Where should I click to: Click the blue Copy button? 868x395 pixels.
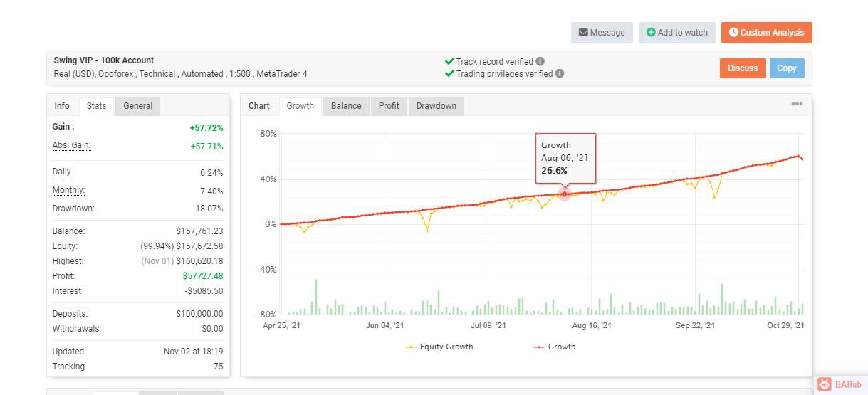click(787, 68)
